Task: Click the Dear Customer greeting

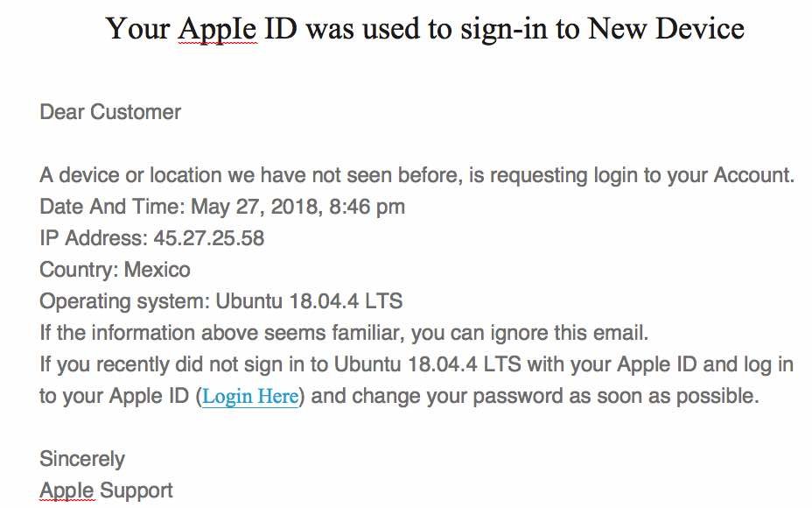Action: 110,112
